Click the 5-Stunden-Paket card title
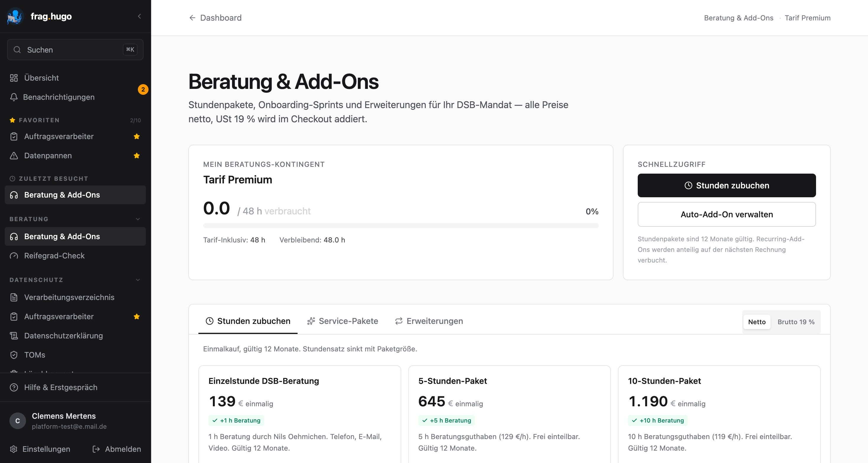Screen dimensions: 868x463 pyautogui.click(x=453, y=381)
